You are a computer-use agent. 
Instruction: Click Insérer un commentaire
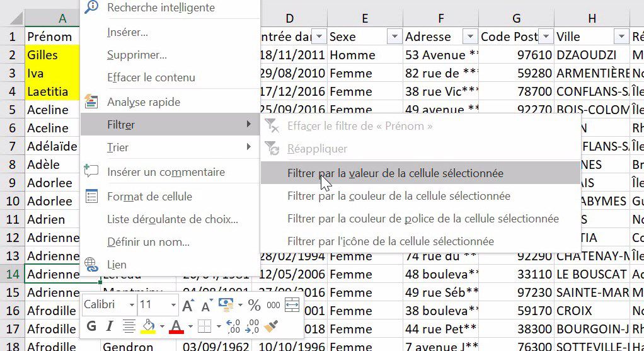[x=166, y=172]
